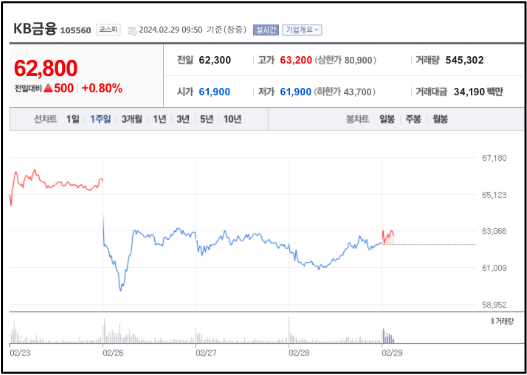Click the 61,009 y-axis label
527x375 pixels.
point(494,268)
